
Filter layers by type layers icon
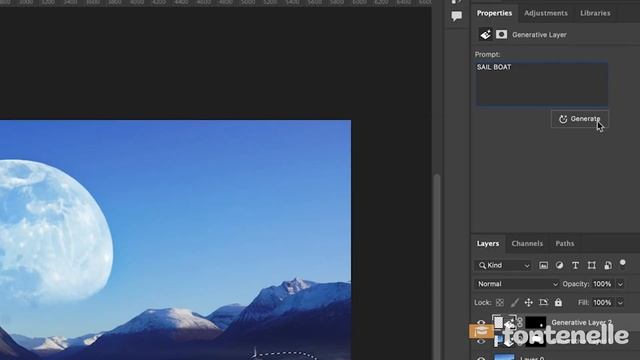pyautogui.click(x=575, y=265)
